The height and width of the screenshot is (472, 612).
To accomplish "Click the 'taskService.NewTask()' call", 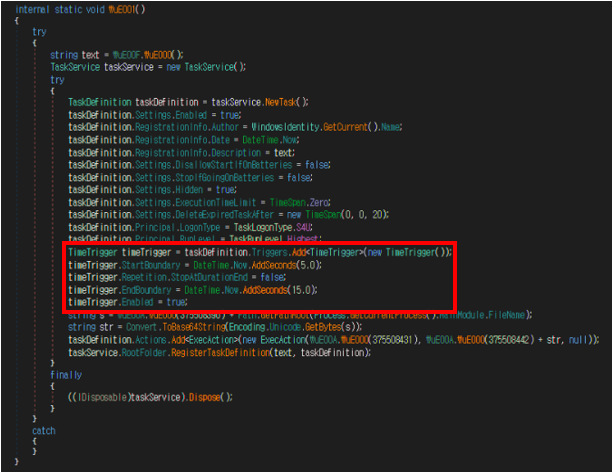I will click(260, 102).
